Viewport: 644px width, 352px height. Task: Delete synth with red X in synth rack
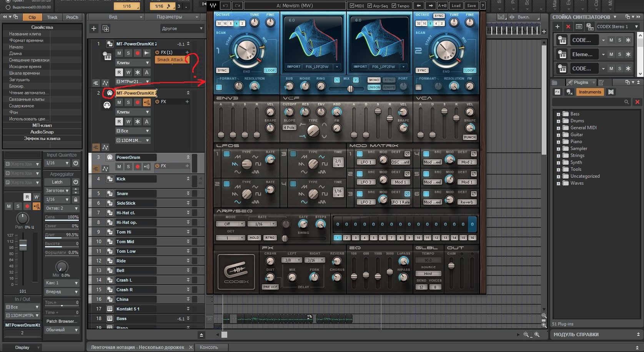tap(568, 27)
